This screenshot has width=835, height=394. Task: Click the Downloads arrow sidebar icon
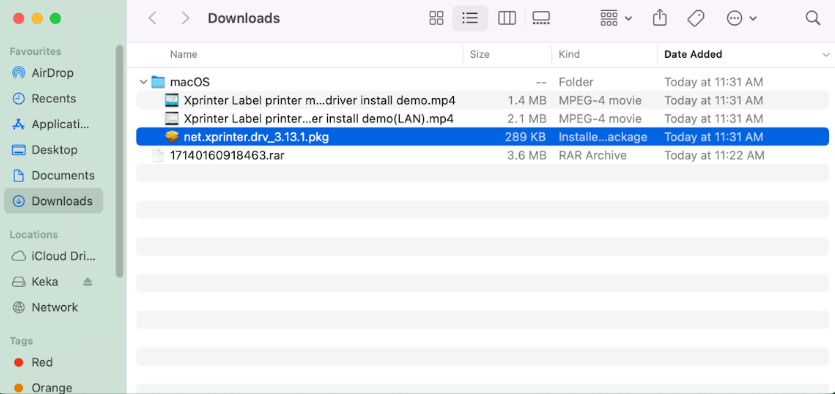(19, 201)
